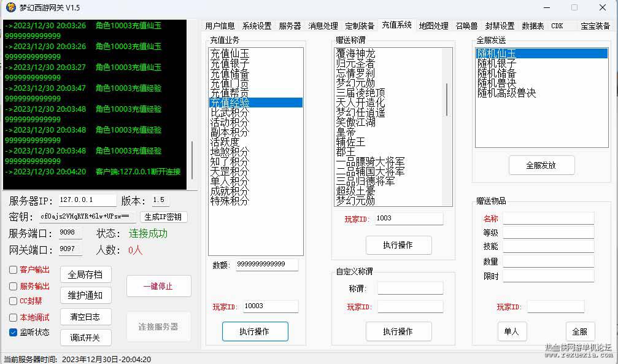Click the 名称 item name input
Screen dimensions: 618x364
coord(548,218)
